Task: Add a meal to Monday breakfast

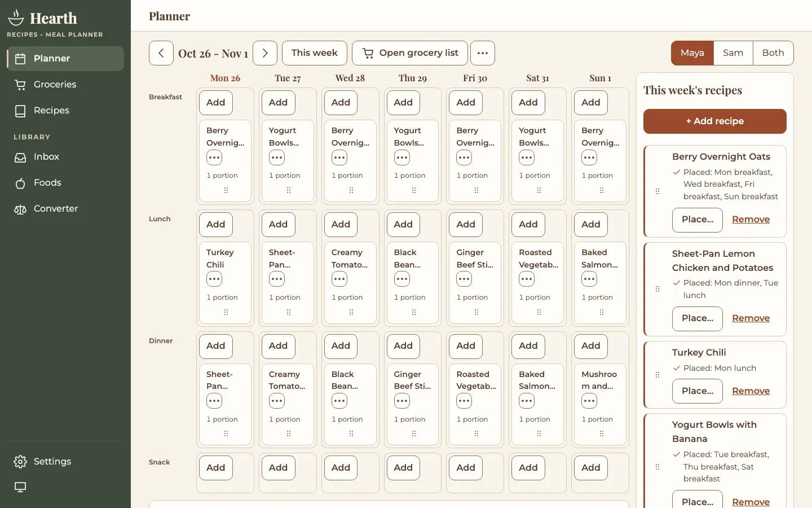Action: pos(215,103)
